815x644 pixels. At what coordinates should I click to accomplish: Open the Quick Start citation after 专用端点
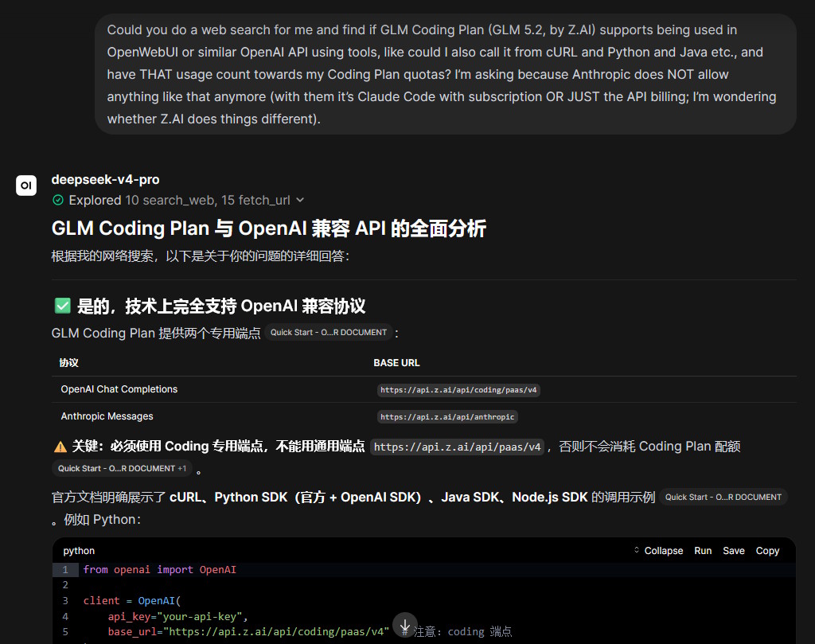[x=329, y=332]
